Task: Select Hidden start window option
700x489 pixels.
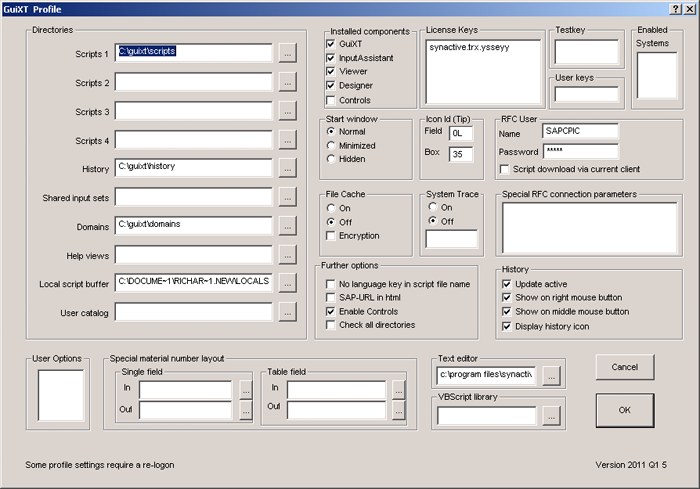Action: click(331, 159)
